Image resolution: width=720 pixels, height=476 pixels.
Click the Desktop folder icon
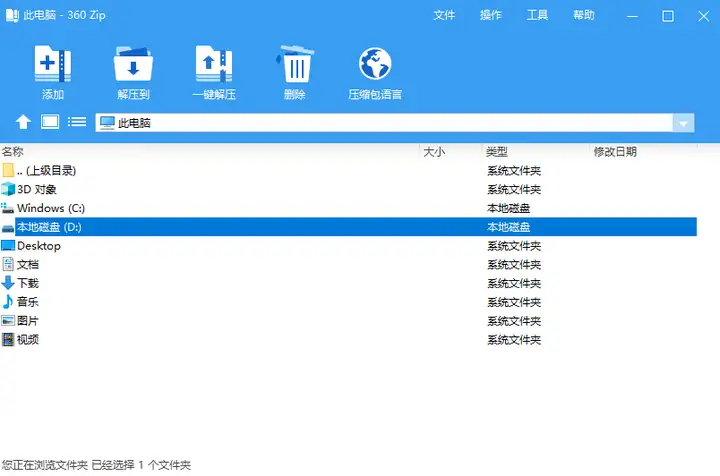[x=8, y=246]
